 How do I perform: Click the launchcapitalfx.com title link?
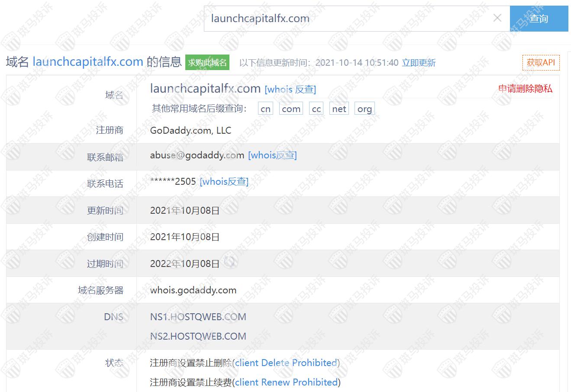click(87, 62)
